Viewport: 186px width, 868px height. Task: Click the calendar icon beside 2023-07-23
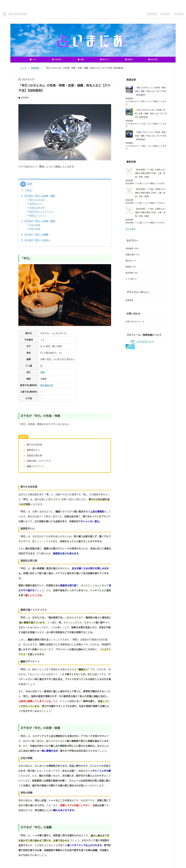pyautogui.click(x=19, y=80)
